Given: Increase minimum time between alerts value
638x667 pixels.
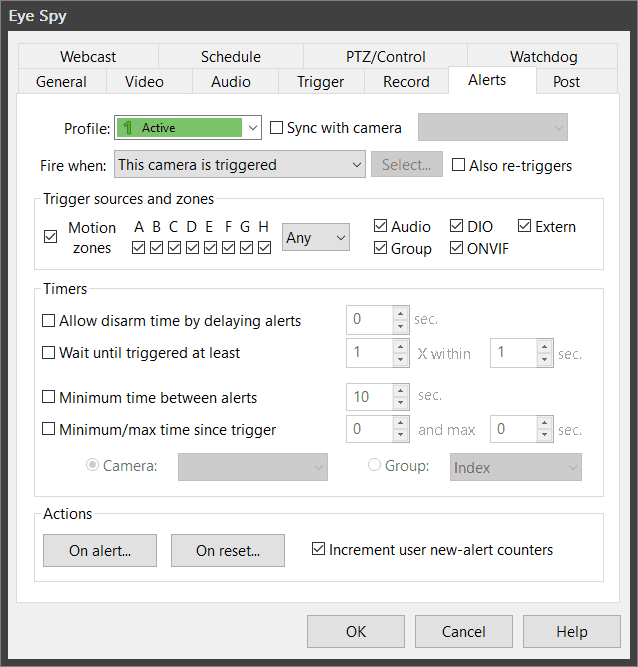Looking at the screenshot, I should pyautogui.click(x=401, y=391).
